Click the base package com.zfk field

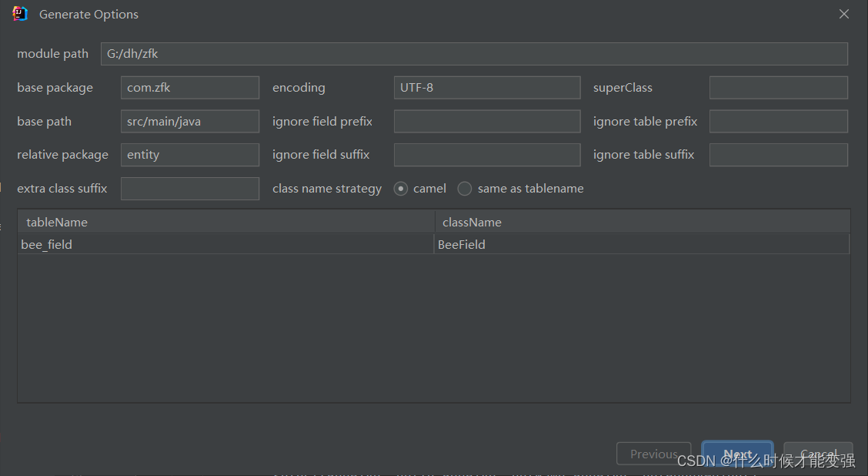[x=189, y=87]
